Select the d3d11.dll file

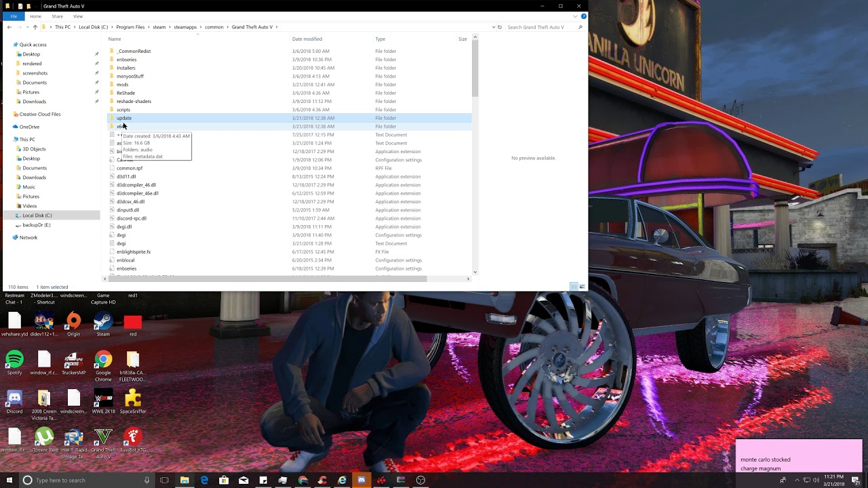pos(126,177)
